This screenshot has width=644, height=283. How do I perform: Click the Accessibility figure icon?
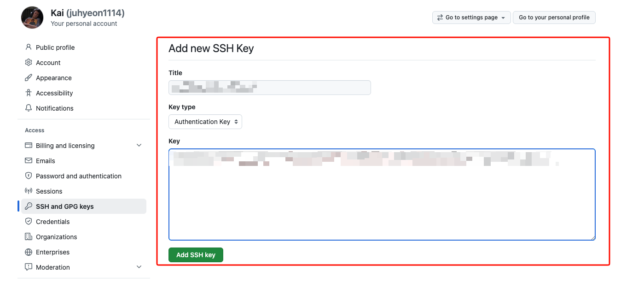29,93
